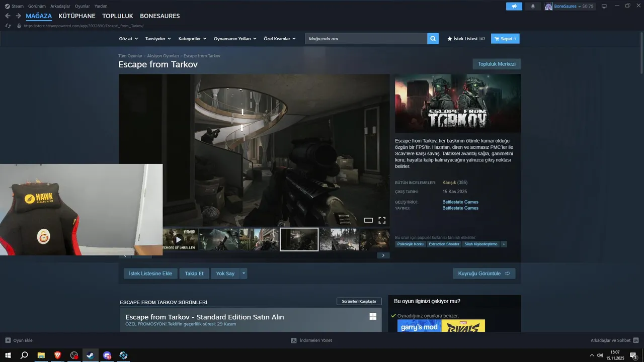Click İstek Listesine Ekle button

(x=150, y=274)
